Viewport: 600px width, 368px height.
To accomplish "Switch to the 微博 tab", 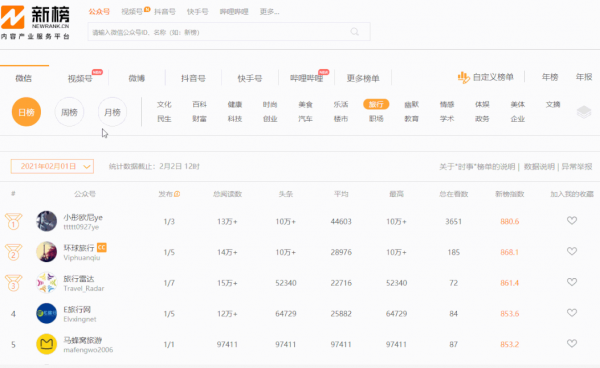I will point(137,78).
